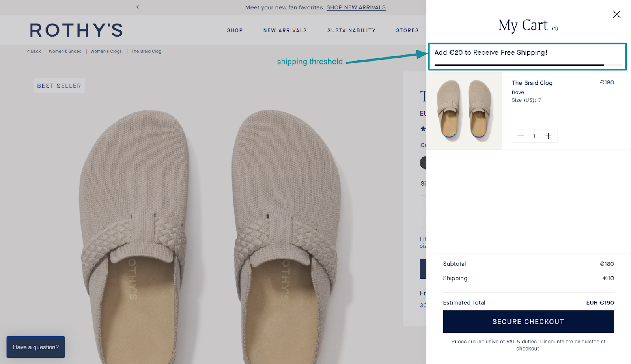Screen dimensions: 631x364
Task: Follow the SHOP NEW ARRIVALS link
Action: tap(356, 7)
